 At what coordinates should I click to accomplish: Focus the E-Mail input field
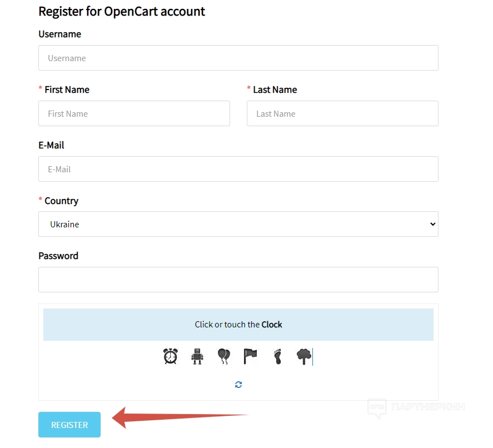(x=238, y=169)
